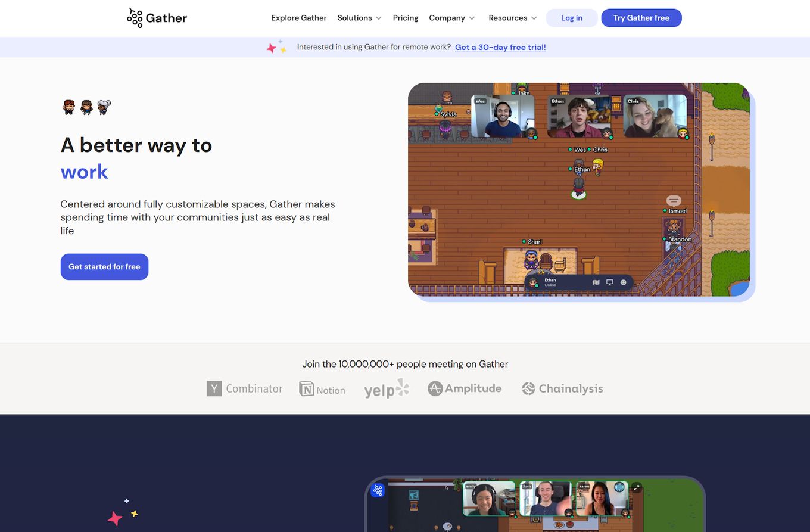The image size is (810, 532).
Task: Click the Amplitude logo
Action: point(465,388)
